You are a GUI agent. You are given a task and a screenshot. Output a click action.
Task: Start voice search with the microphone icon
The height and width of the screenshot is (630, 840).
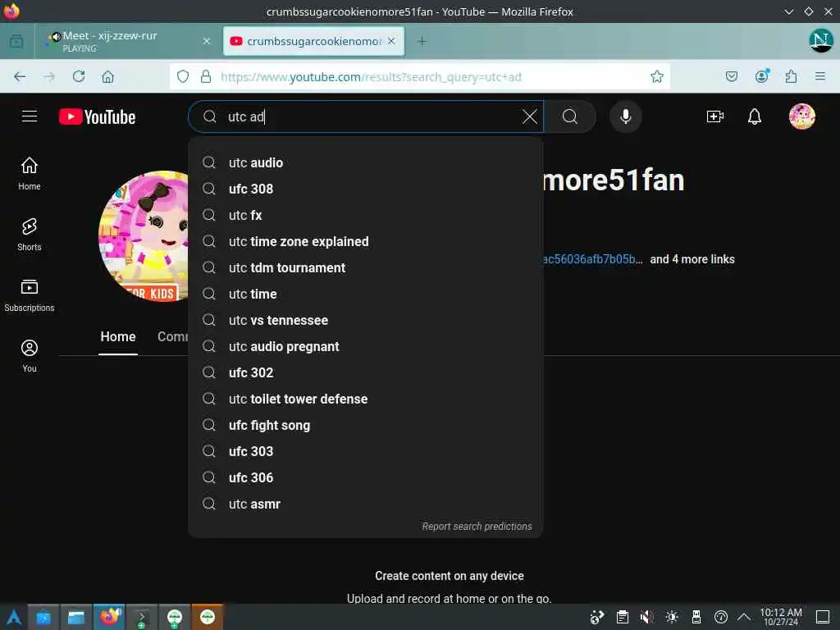click(625, 116)
